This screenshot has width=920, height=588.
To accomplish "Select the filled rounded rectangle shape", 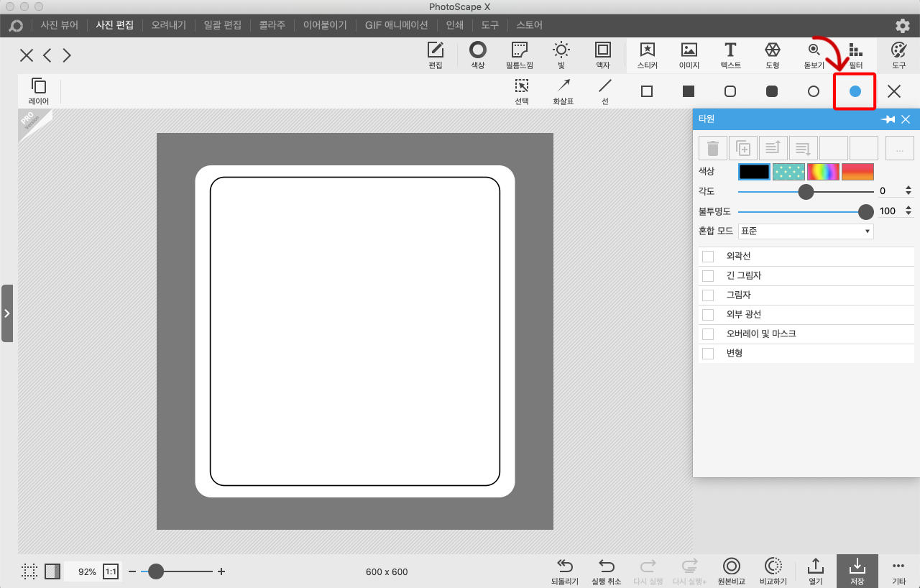I will pyautogui.click(x=772, y=91).
